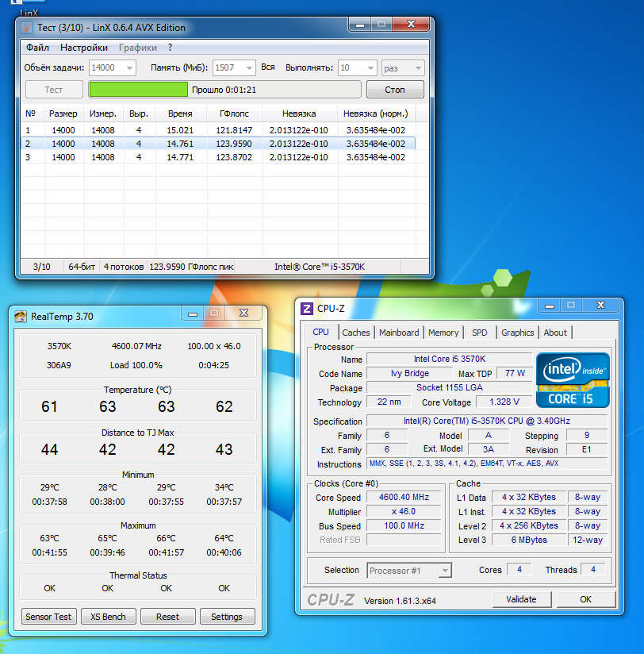
Task: Click the Level 3 cache 6 MBytes field
Action: point(529,540)
